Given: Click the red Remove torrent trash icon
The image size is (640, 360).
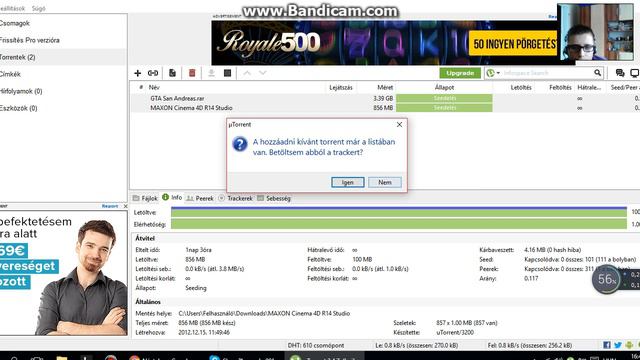Looking at the screenshot, I should [192, 73].
